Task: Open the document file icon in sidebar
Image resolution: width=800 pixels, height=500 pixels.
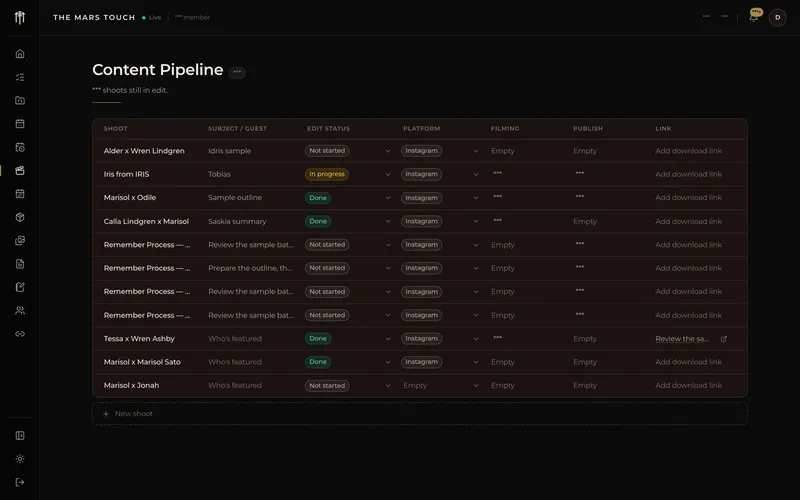Action: [x=20, y=264]
